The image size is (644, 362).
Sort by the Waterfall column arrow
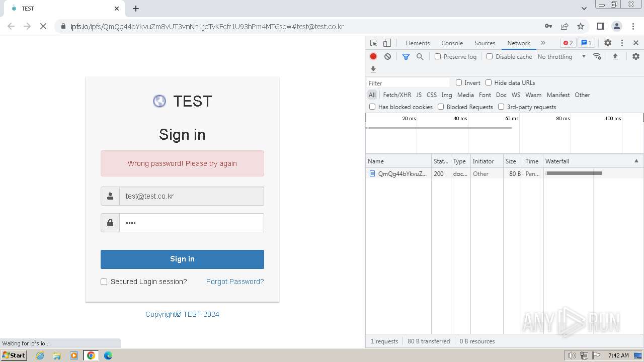click(636, 161)
